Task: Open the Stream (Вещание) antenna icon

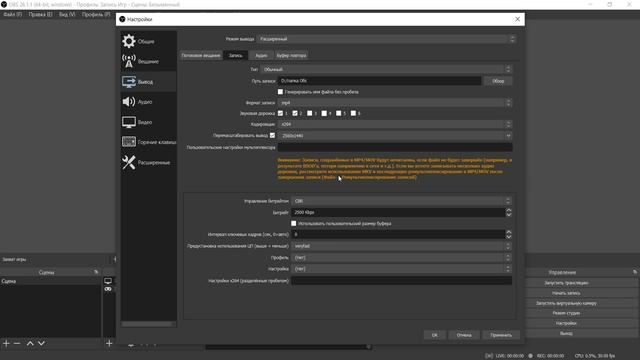Action: pos(129,61)
